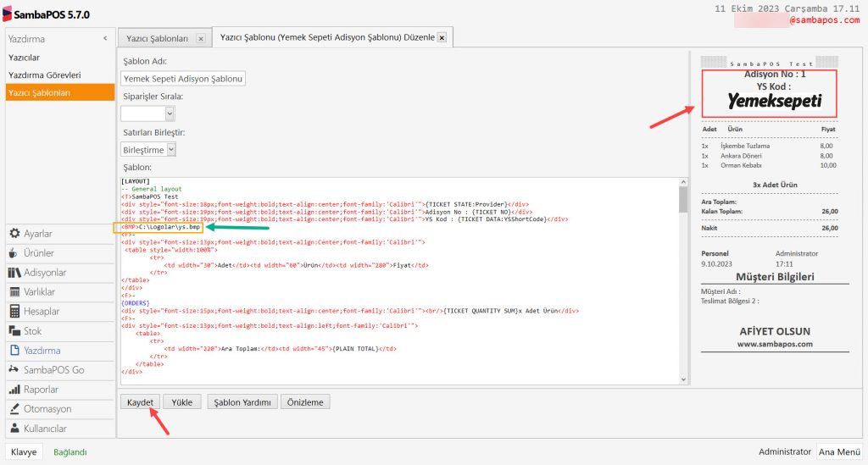Collapse the Yazdırma sidebar panel arrow
This screenshot has height=465, width=868.
pyautogui.click(x=105, y=39)
